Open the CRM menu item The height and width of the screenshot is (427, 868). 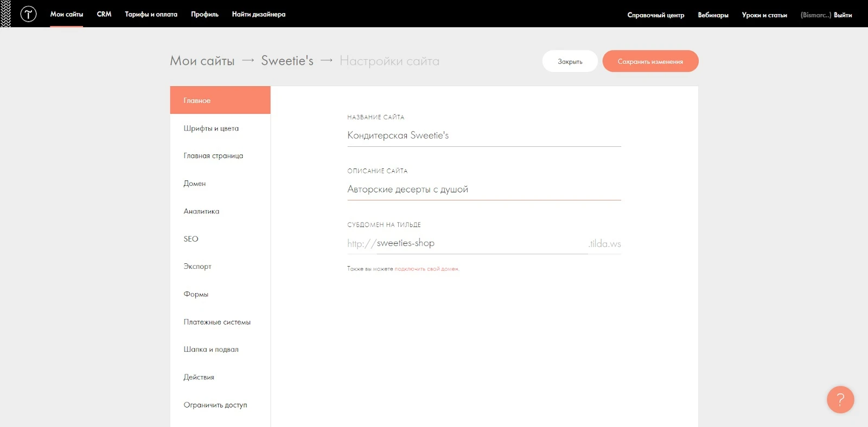(104, 14)
